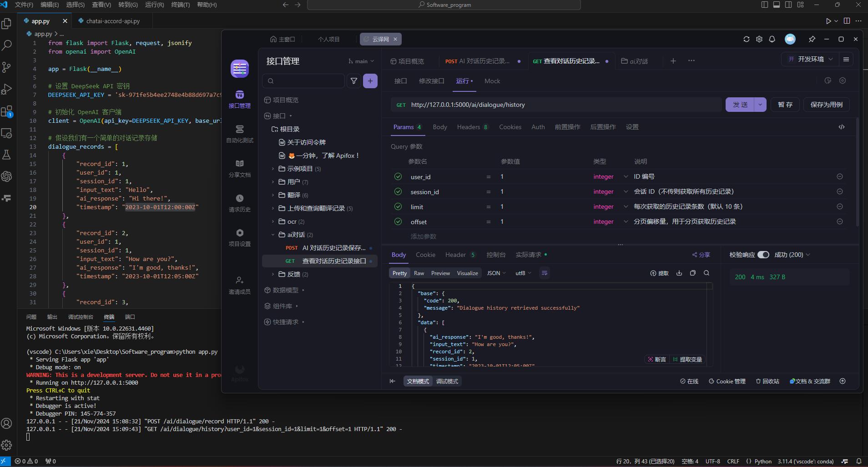The width and height of the screenshot is (868, 467).
Task: Click the filter icon beside search box
Action: [x=353, y=81]
